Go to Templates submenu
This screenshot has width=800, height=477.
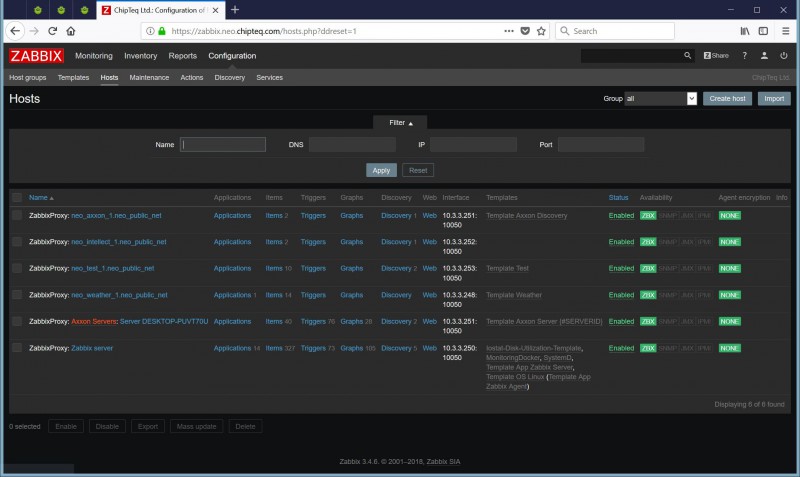73,78
